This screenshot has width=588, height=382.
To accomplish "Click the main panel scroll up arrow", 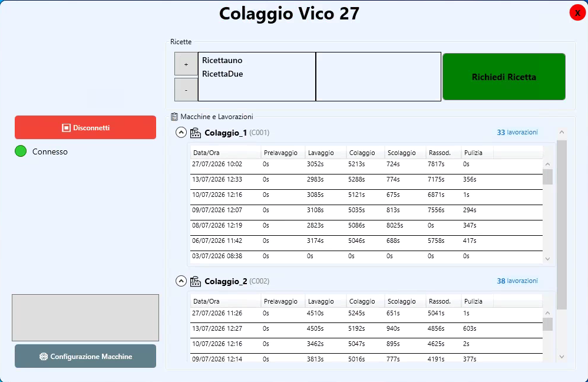I will 561,132.
